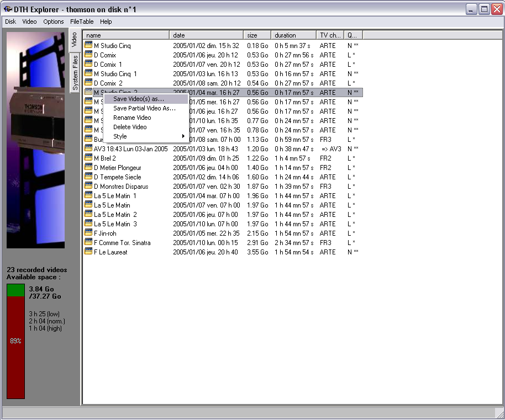Viewport: 505px width, 420px height.
Task: Click the icon of AV3 18:43 Lun 03-Jan 2005
Action: click(x=88, y=148)
